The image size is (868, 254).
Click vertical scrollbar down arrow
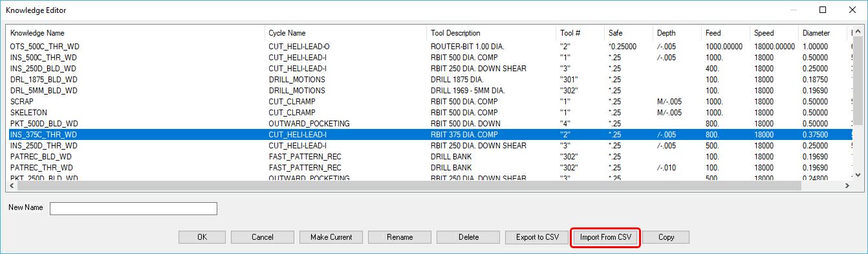coord(858,175)
